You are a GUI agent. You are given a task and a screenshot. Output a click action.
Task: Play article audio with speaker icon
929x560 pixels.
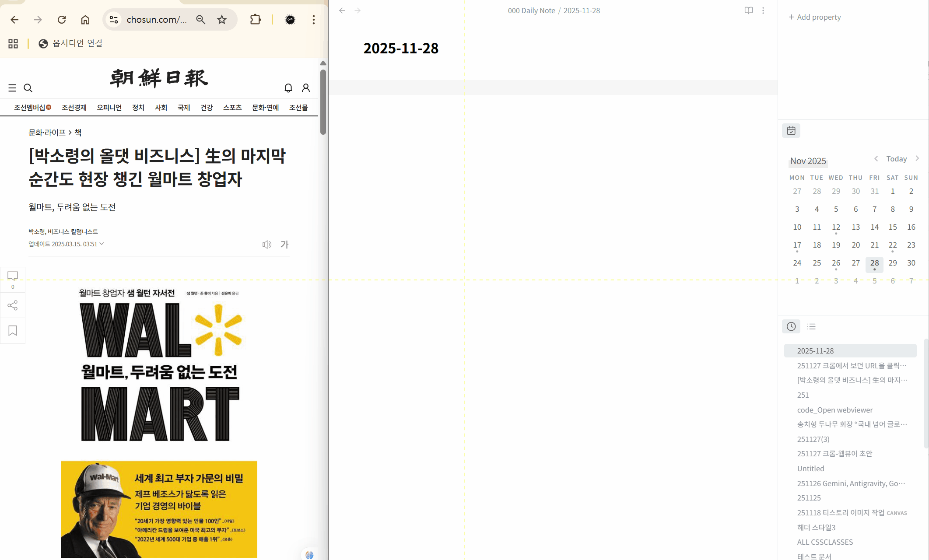pyautogui.click(x=266, y=245)
